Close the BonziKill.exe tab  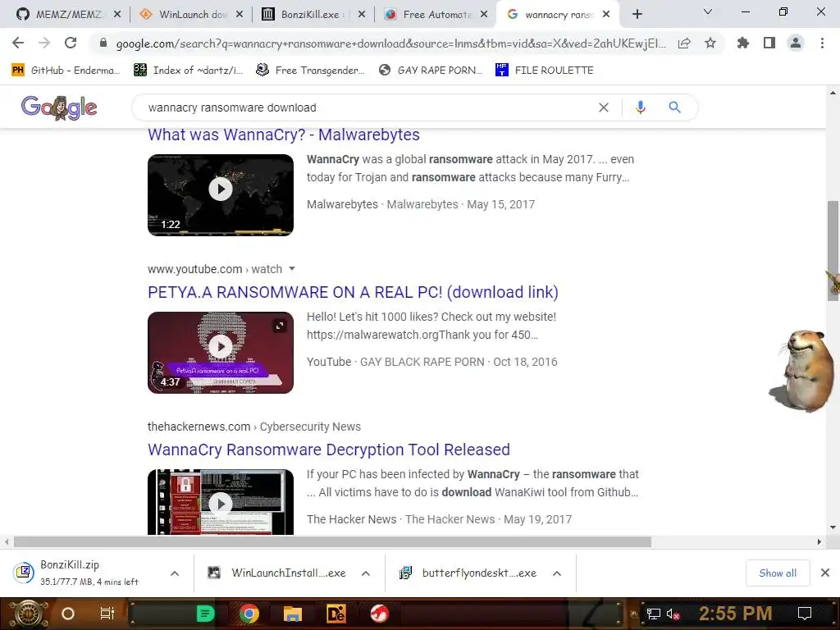click(362, 15)
